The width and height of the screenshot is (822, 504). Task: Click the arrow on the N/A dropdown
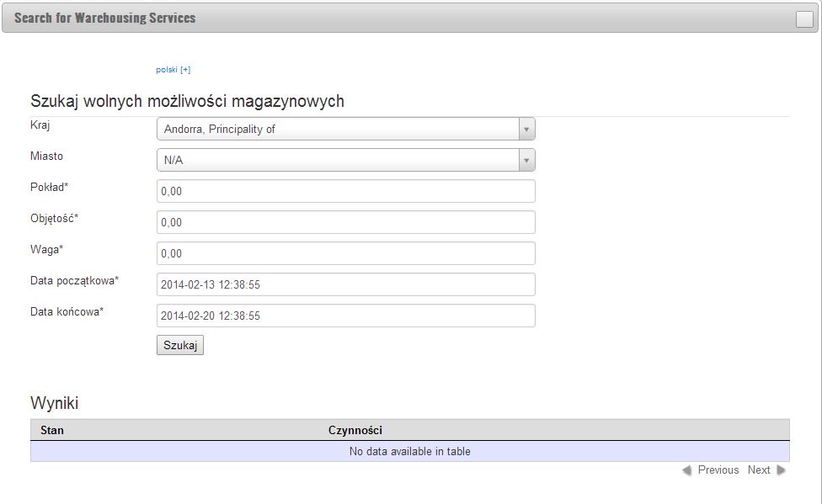(526, 160)
